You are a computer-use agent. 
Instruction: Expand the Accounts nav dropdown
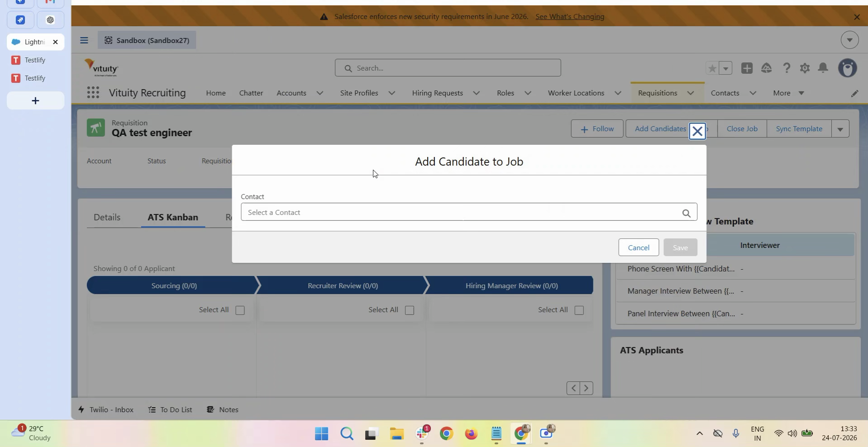click(320, 93)
